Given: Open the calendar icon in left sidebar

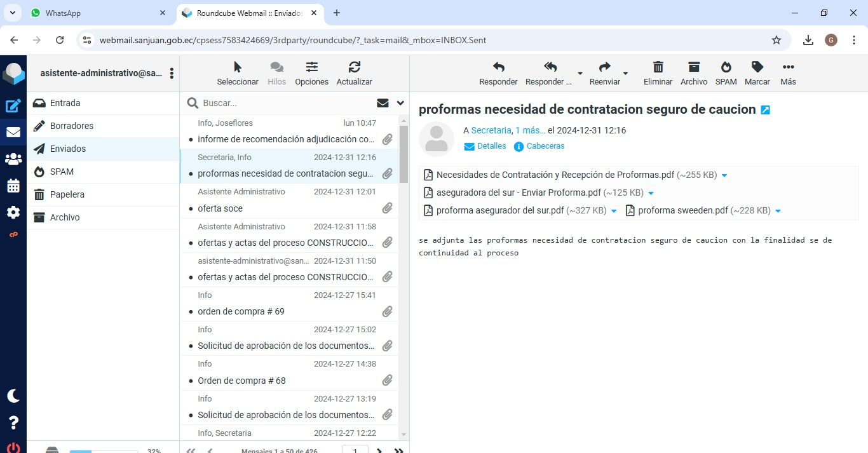Looking at the screenshot, I should tap(13, 186).
